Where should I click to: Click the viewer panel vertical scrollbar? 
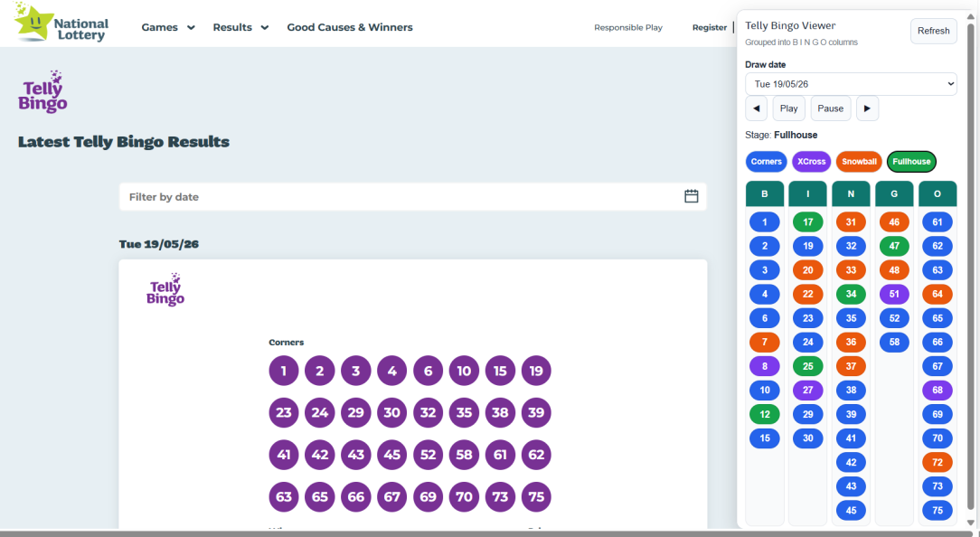click(x=971, y=266)
